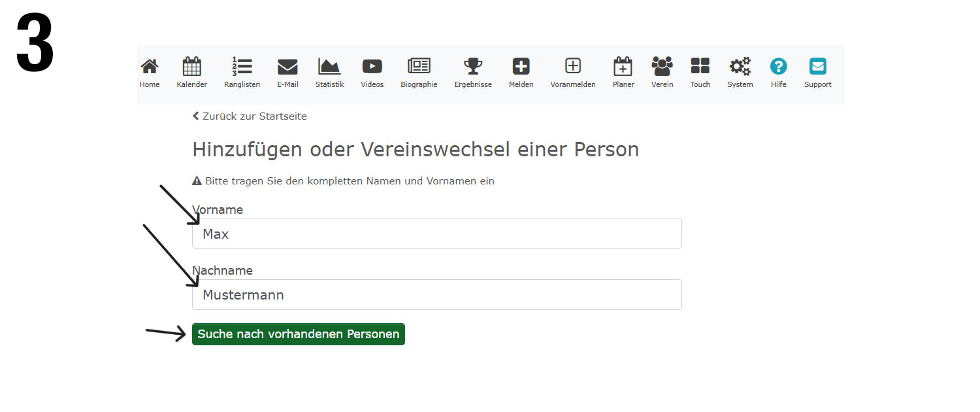Image resolution: width=980 pixels, height=412 pixels.
Task: Open the Kalender calendar icon
Action: coord(191,67)
